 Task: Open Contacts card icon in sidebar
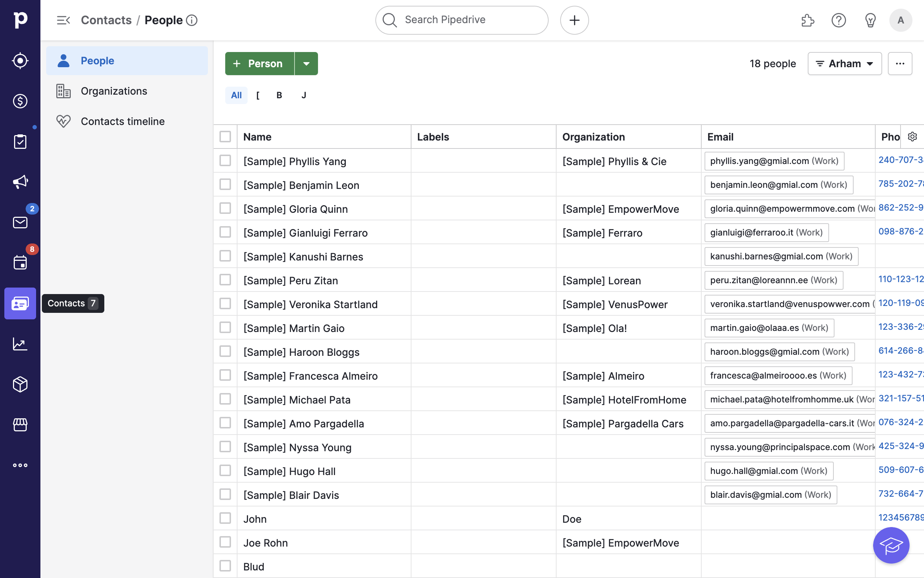(x=20, y=303)
